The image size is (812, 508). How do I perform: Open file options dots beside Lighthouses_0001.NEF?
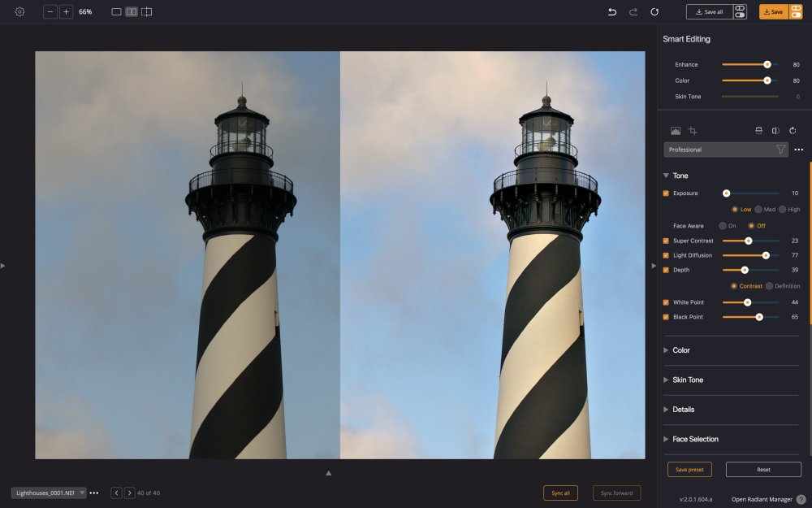click(x=93, y=493)
